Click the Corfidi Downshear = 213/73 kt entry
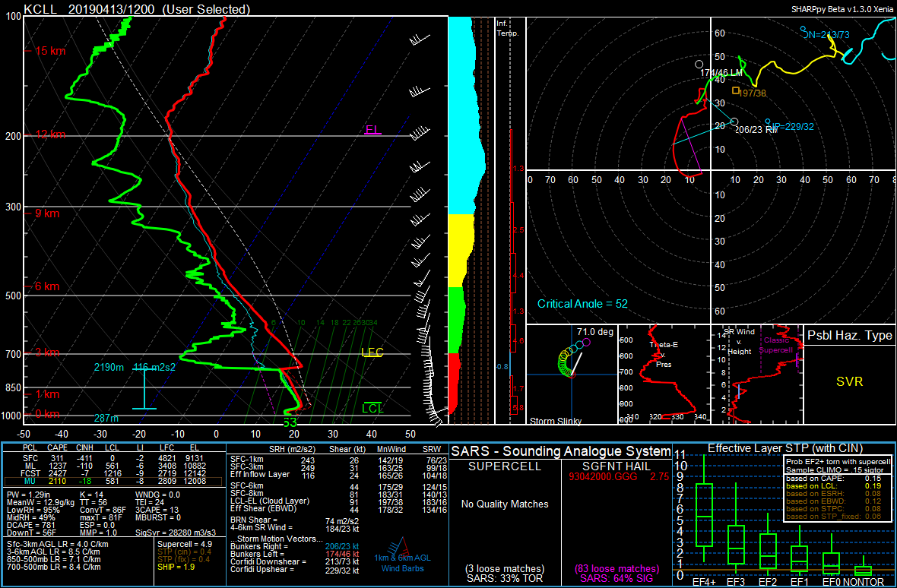Screen dimensions: 897x588 tap(294, 562)
